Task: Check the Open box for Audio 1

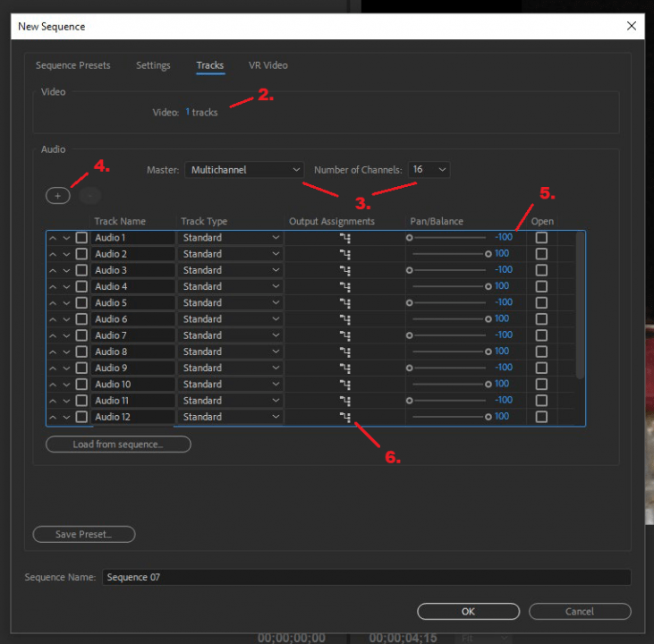Action: 541,238
